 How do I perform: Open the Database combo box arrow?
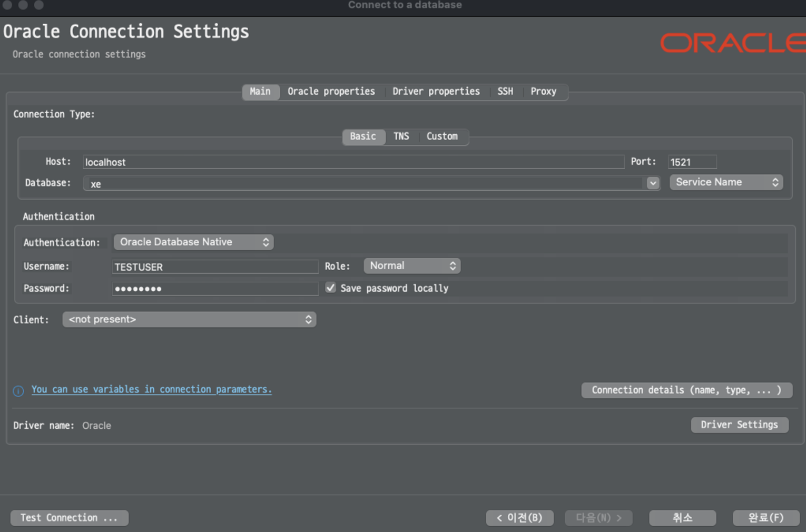tap(653, 183)
